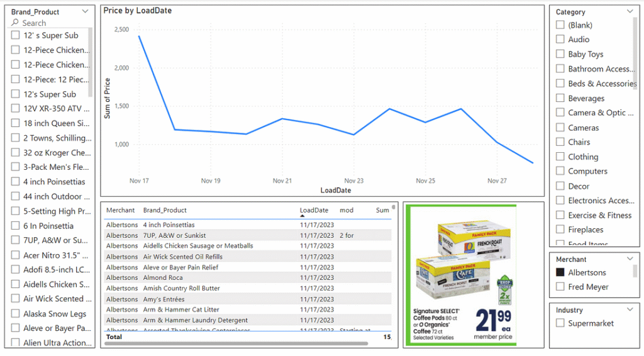Viewport: 644px width, 356px height.
Task: Collapse the Brand_Product slicer chevron
Action: pyautogui.click(x=85, y=11)
